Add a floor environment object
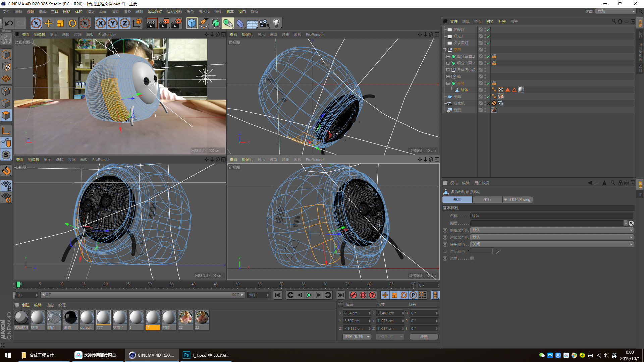644x362 pixels. (252, 23)
